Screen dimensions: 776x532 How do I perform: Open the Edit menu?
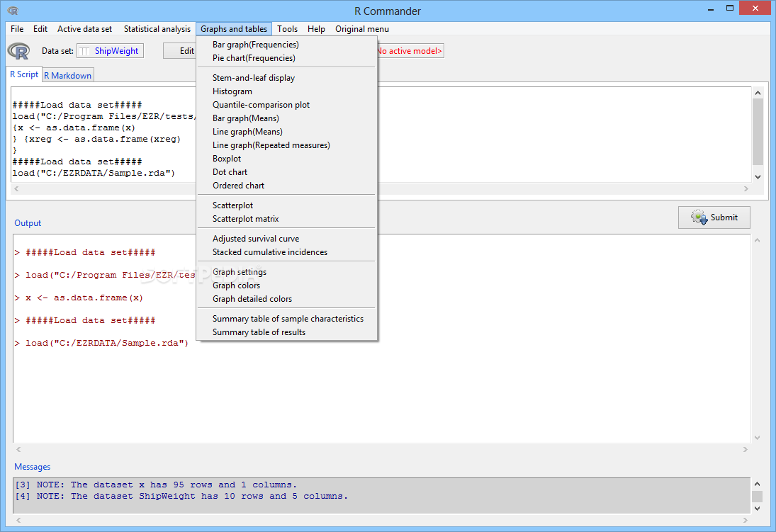pyautogui.click(x=40, y=29)
